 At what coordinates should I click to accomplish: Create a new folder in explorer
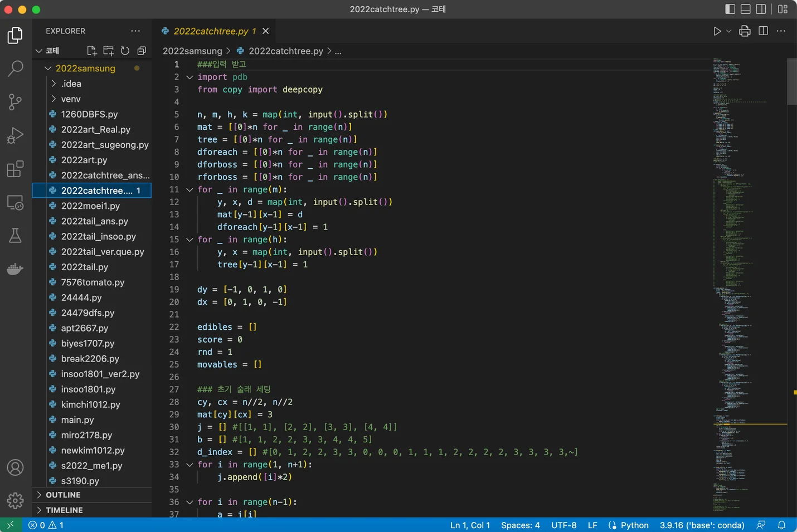[x=109, y=51]
